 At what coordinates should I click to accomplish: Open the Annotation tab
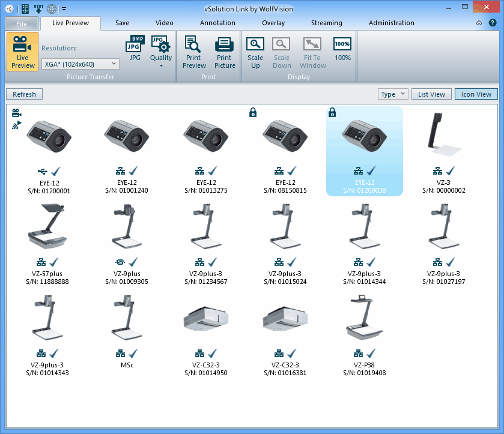point(217,23)
